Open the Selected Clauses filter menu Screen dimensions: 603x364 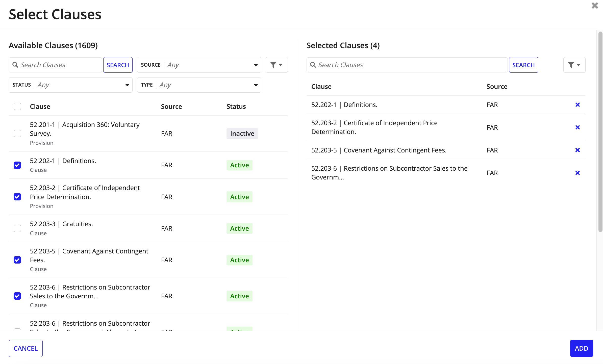coord(574,65)
